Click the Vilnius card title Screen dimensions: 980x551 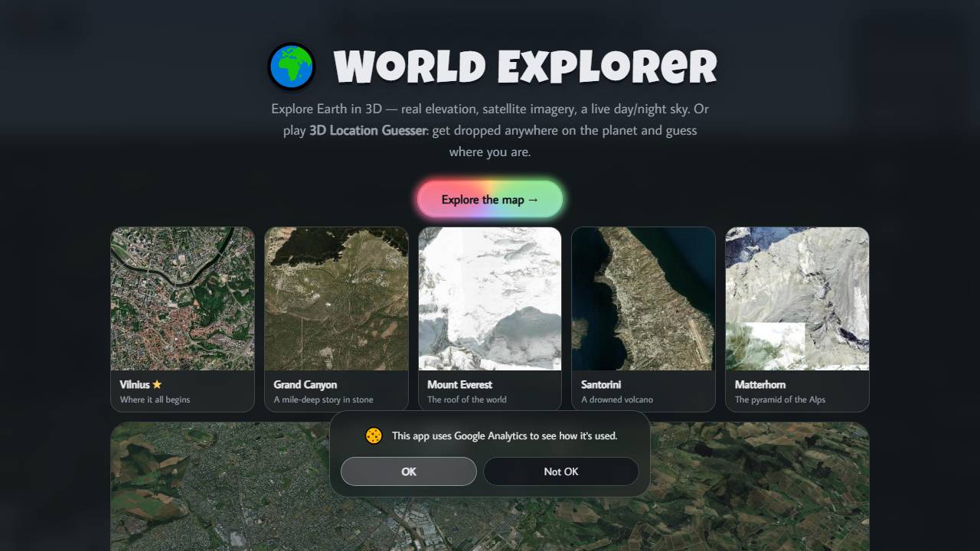(135, 385)
